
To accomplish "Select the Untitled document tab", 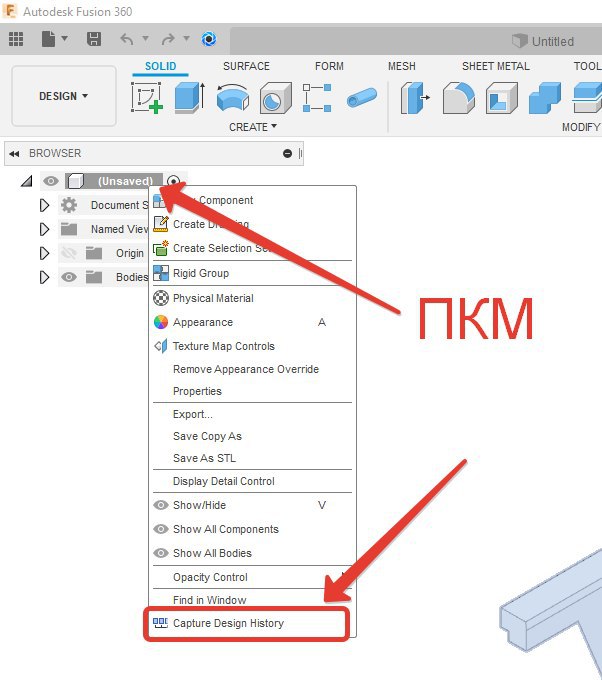I will [x=543, y=41].
